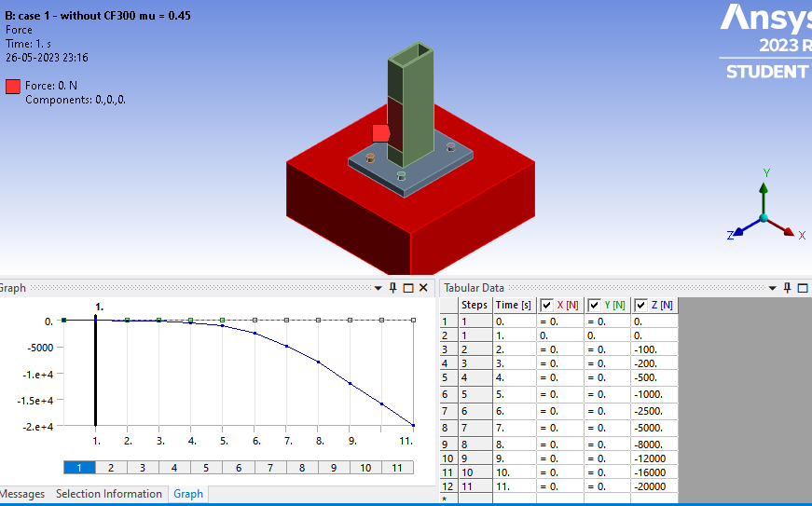Click the Z cell showing -500.
812x506 pixels.
point(654,377)
